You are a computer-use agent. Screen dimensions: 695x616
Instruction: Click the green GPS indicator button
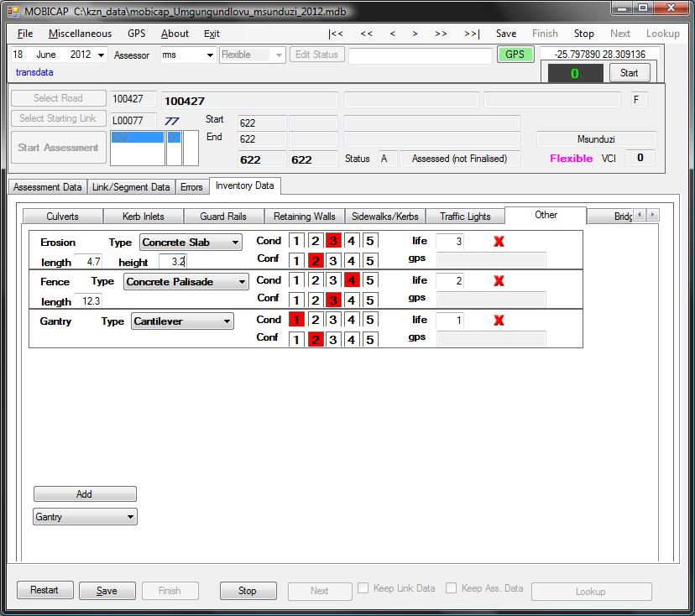click(x=515, y=55)
